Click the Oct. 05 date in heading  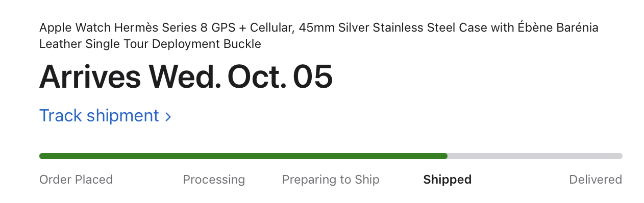point(280,77)
